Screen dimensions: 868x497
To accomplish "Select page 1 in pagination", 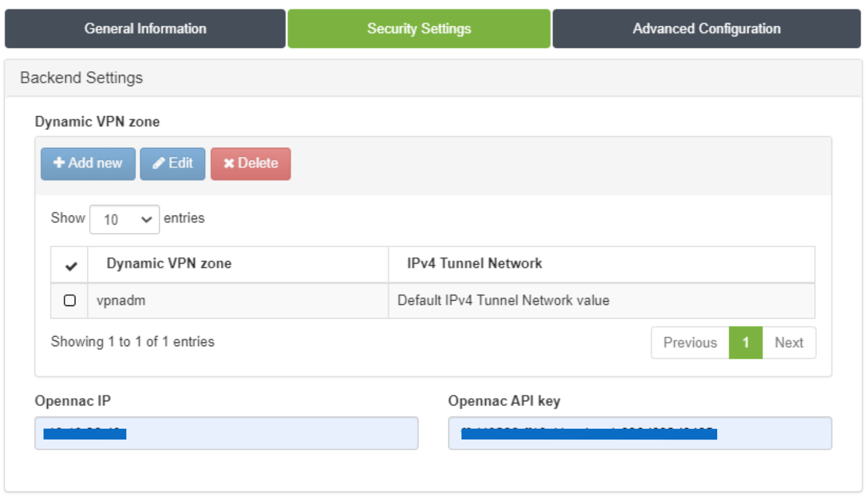I will pos(745,343).
